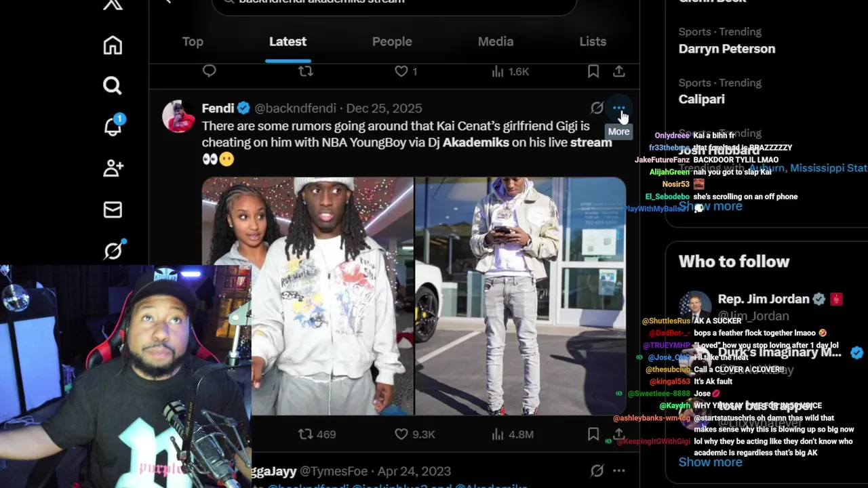Image resolution: width=868 pixels, height=488 pixels.
Task: Repost Fendi's tweet showing 469 reposts
Action: coord(317,434)
